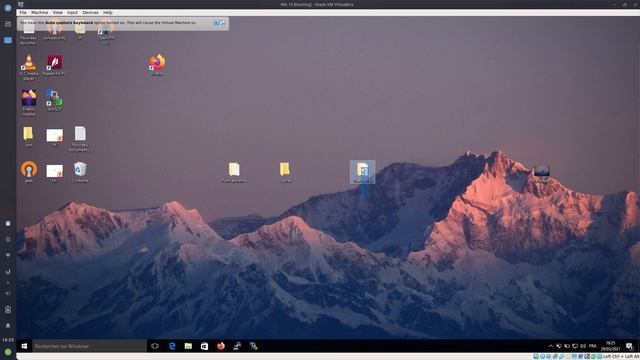Open the VirtualBox File menu
This screenshot has height=360, width=640.
(23, 13)
